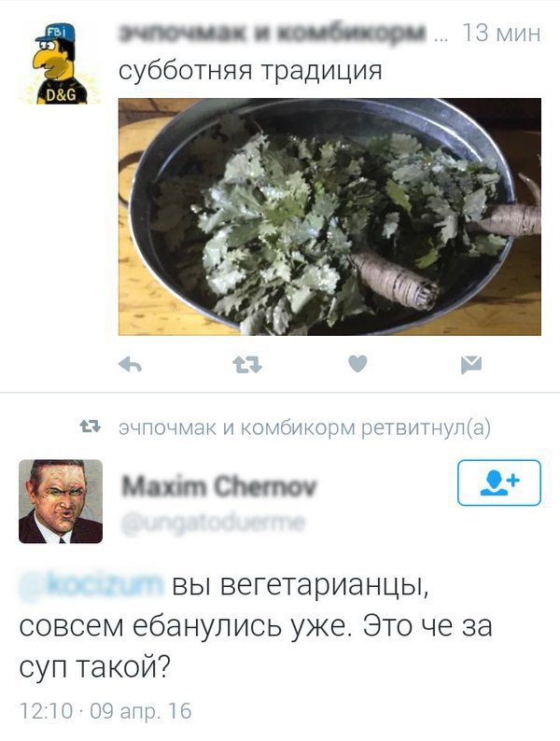560x741 pixels.
Task: Like the tweet with the heart icon
Action: pos(357,364)
